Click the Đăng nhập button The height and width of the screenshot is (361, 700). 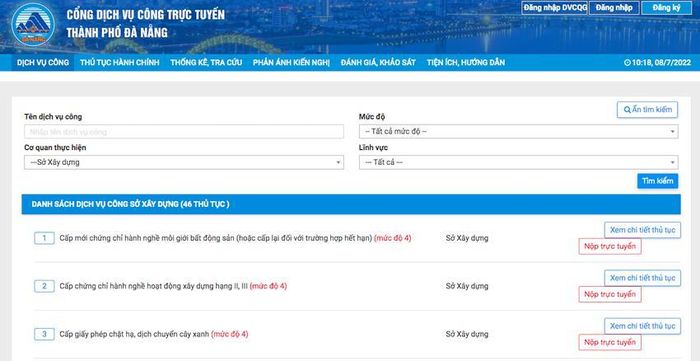614,8
